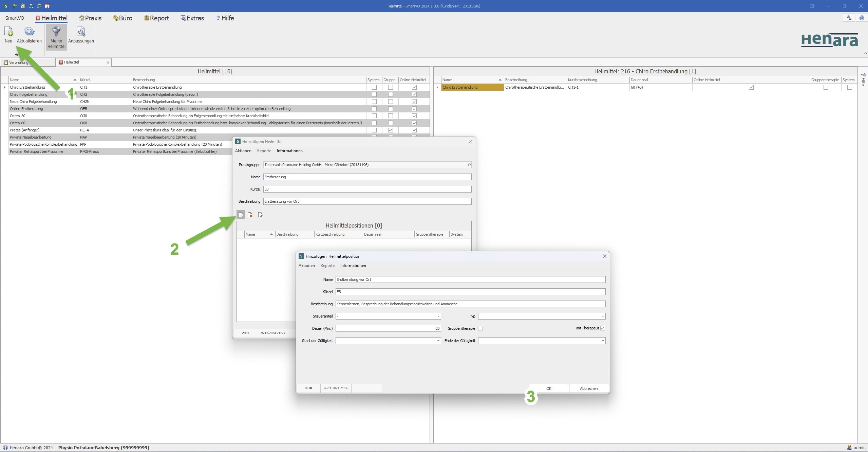This screenshot has width=868, height=452.
Task: Open the Steueranteil dropdown
Action: [438, 316]
